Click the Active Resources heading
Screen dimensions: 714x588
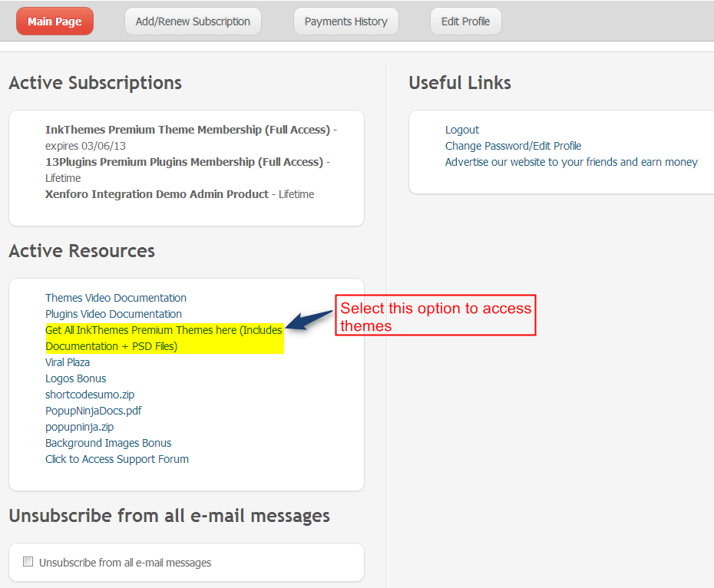point(82,251)
